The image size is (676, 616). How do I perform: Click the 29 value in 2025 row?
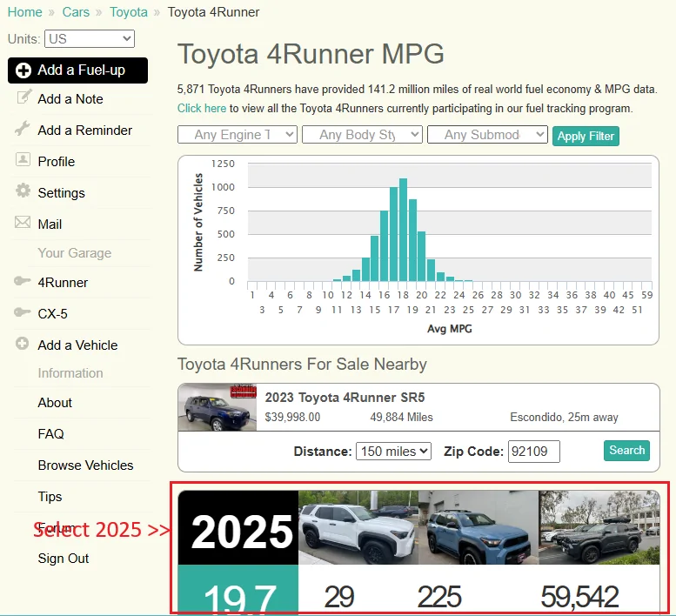pyautogui.click(x=338, y=597)
